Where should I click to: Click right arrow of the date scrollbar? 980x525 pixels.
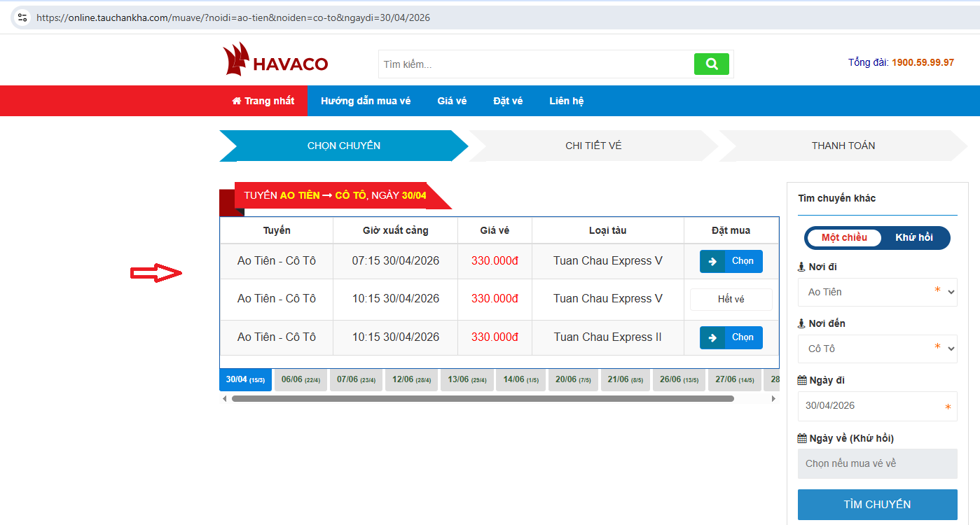click(773, 399)
